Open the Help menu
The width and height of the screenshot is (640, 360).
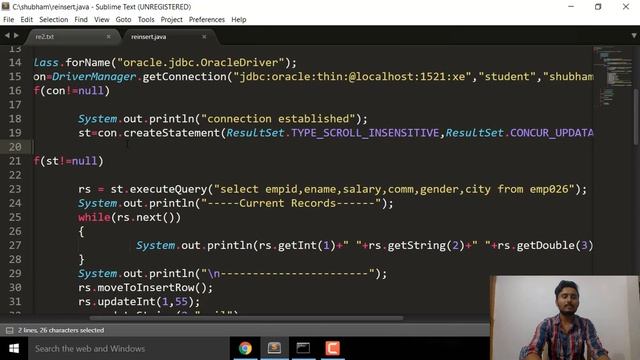[239, 20]
